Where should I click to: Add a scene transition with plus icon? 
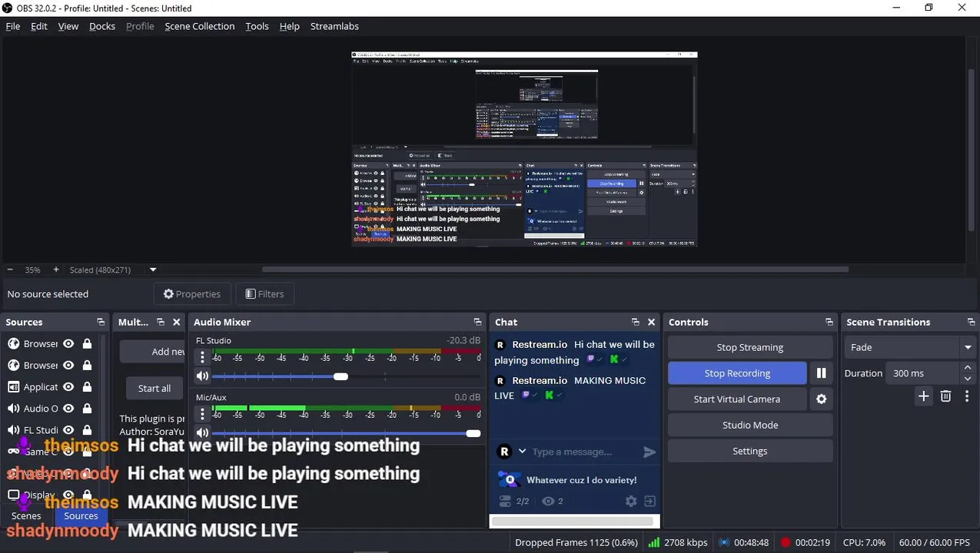pyautogui.click(x=924, y=396)
